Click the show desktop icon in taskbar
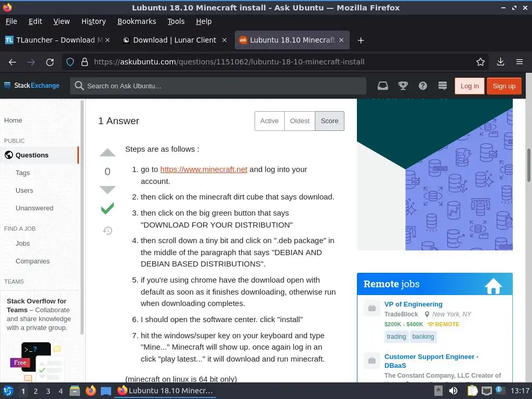The width and height of the screenshot is (532, 399). point(106,391)
